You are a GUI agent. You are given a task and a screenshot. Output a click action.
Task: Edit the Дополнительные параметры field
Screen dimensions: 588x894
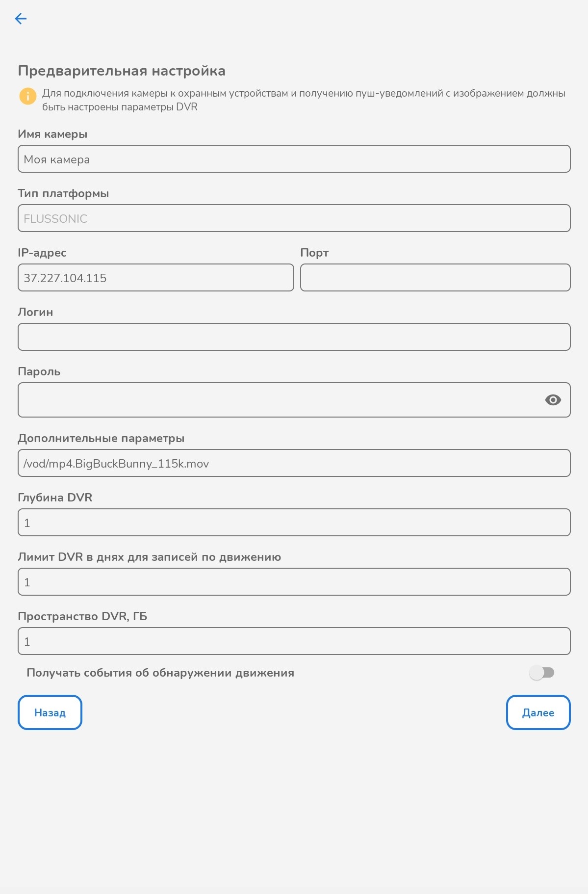pos(294,463)
